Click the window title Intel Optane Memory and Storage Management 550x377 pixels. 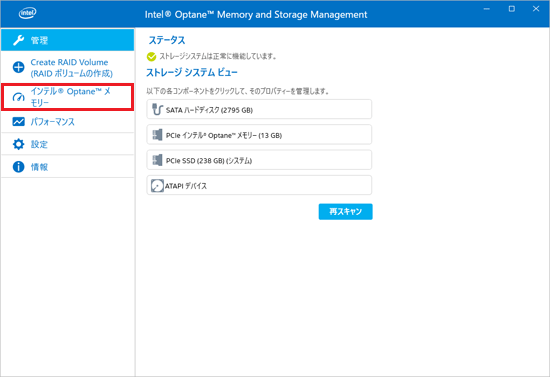tap(256, 14)
